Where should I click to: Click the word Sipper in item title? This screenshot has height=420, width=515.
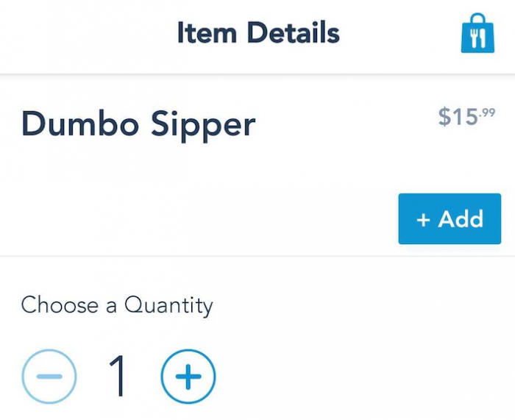point(203,124)
